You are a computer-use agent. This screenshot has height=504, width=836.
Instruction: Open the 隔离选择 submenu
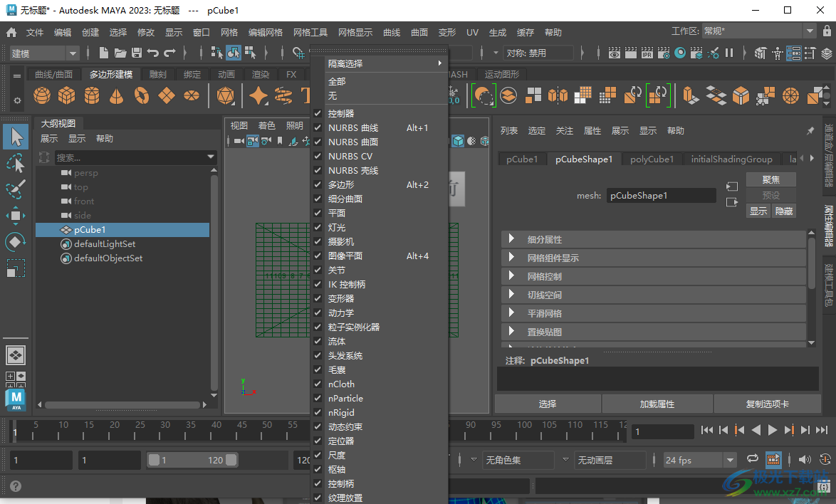[x=379, y=63]
